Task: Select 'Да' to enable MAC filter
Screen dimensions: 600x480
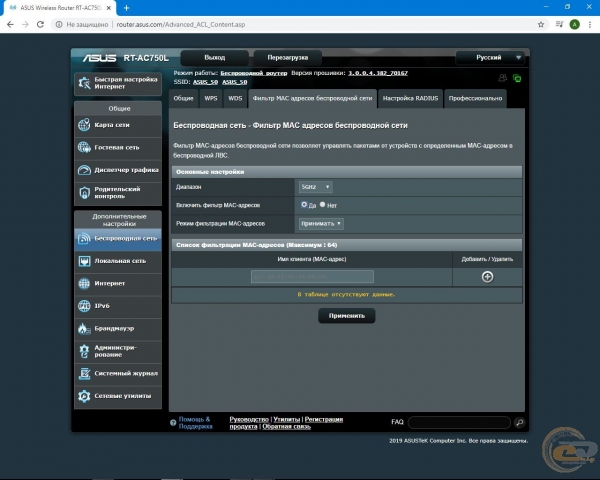Action: pos(304,204)
